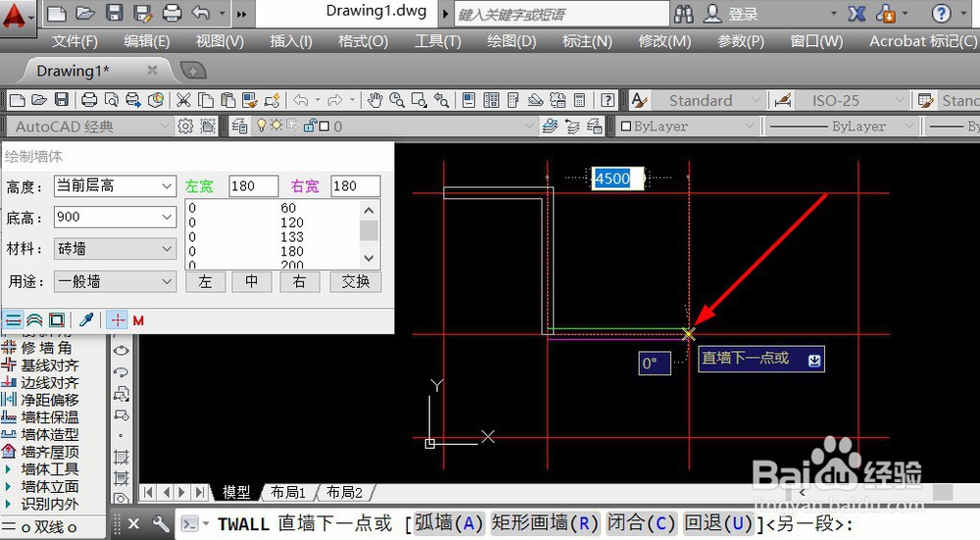
Task: Open Layer Properties Manager icon
Action: [239, 126]
